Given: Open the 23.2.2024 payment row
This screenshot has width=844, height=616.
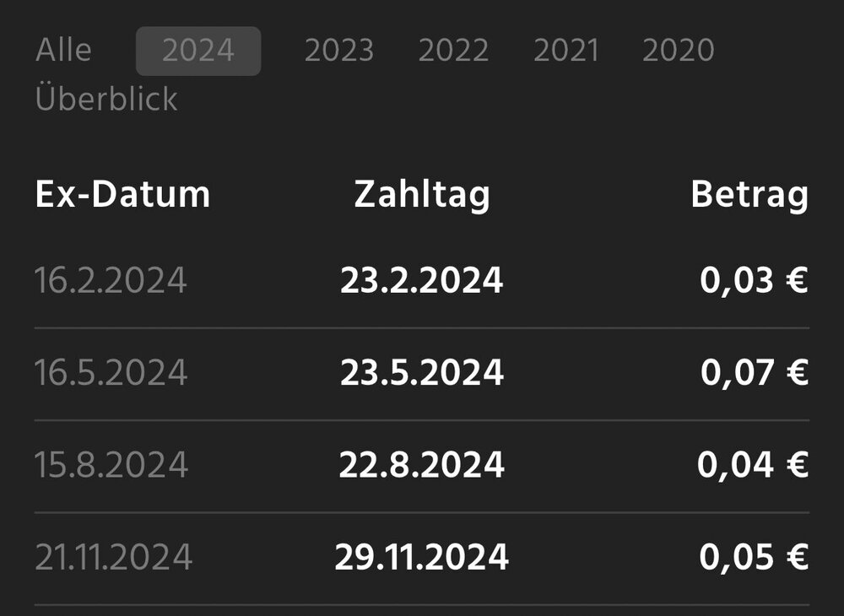Looking at the screenshot, I should (x=422, y=281).
